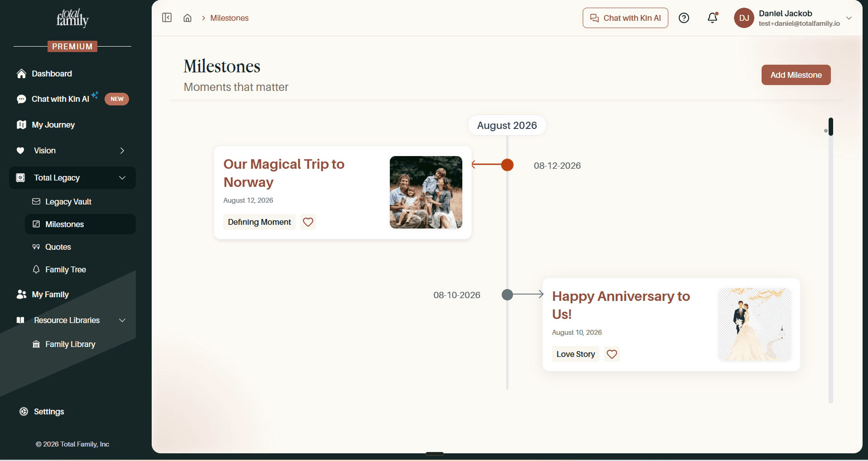Favorite the Anniversary milestone heart
Viewport: 868px width, 461px height.
pos(612,354)
